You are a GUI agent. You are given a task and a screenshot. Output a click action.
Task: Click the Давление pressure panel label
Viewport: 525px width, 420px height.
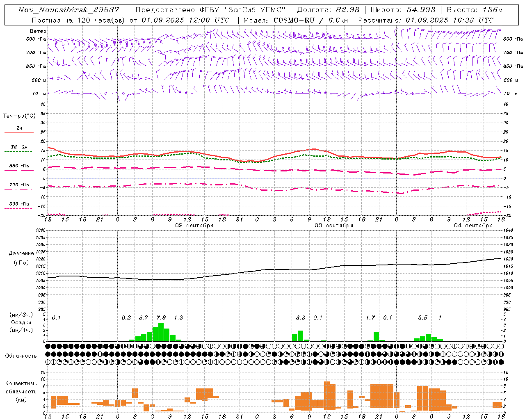point(21,253)
